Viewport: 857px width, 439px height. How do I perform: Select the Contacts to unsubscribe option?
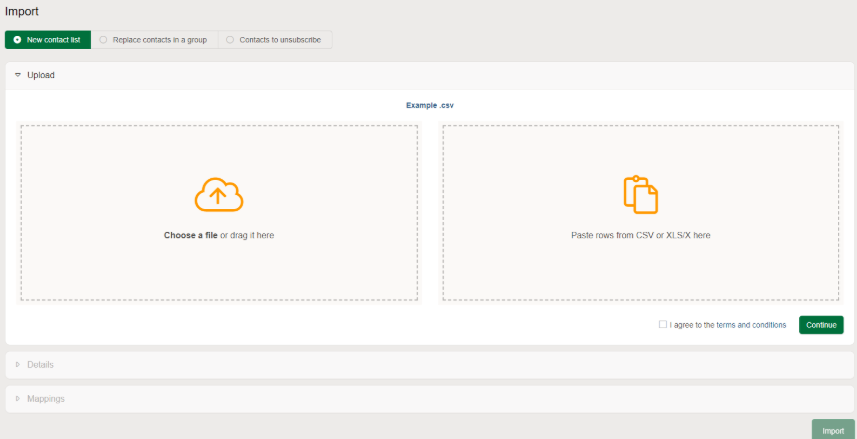[x=275, y=40]
